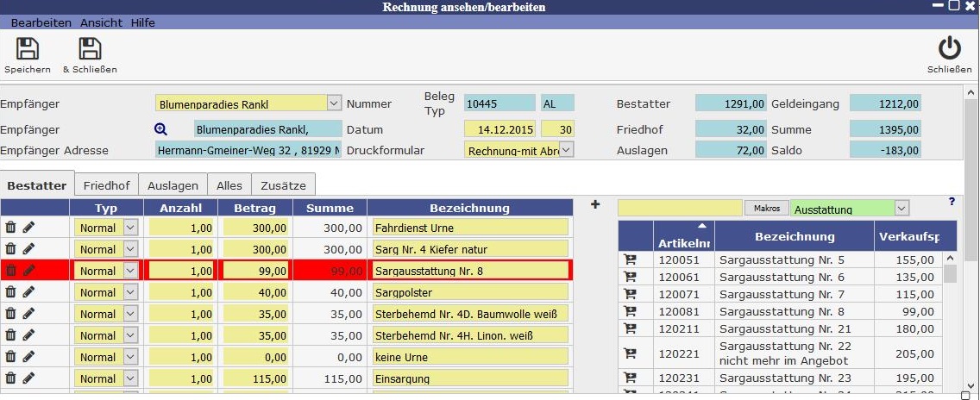This screenshot has width=980, height=400.
Task: Expand the Druckformular dropdown
Action: click(567, 150)
